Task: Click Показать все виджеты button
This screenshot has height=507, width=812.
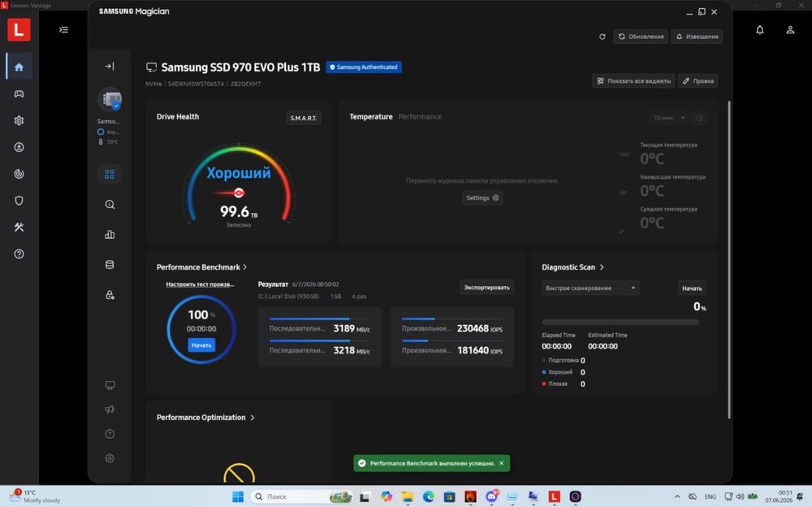Action: (x=634, y=81)
